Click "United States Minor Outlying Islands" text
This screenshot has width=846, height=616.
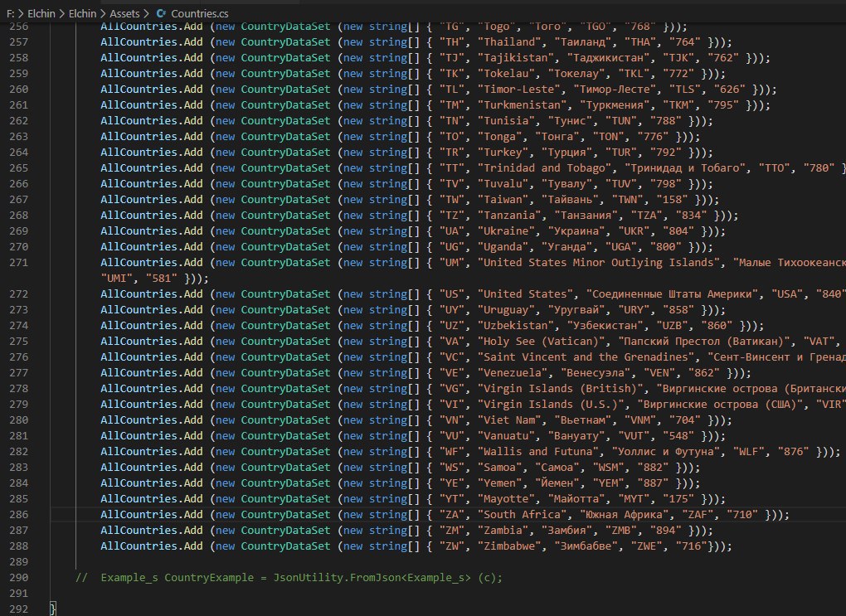(599, 263)
